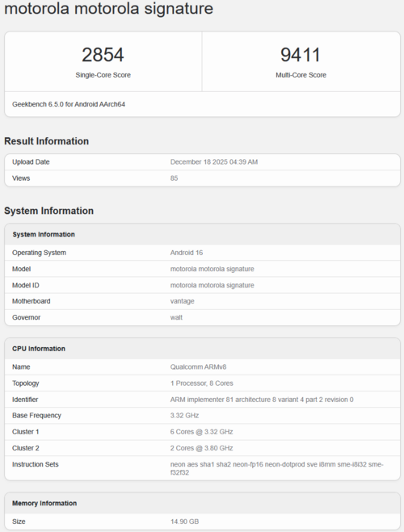This screenshot has width=404, height=532.
Task: Select the base frequency value '3.32 GHz'
Action: point(184,416)
